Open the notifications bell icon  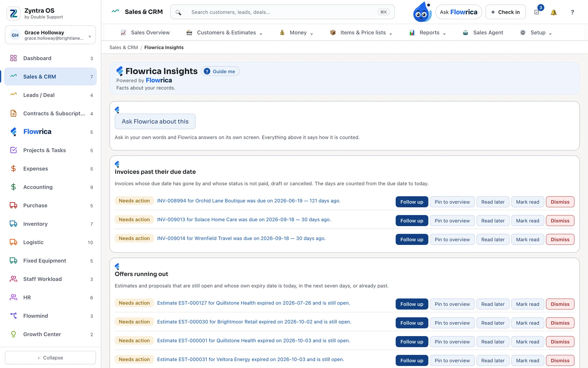[x=554, y=12]
